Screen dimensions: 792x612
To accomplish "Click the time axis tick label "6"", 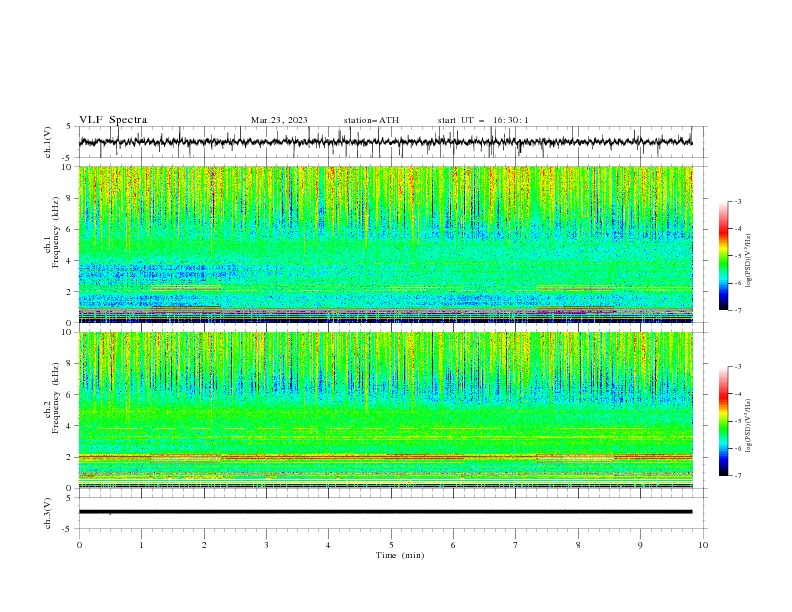I will (453, 545).
